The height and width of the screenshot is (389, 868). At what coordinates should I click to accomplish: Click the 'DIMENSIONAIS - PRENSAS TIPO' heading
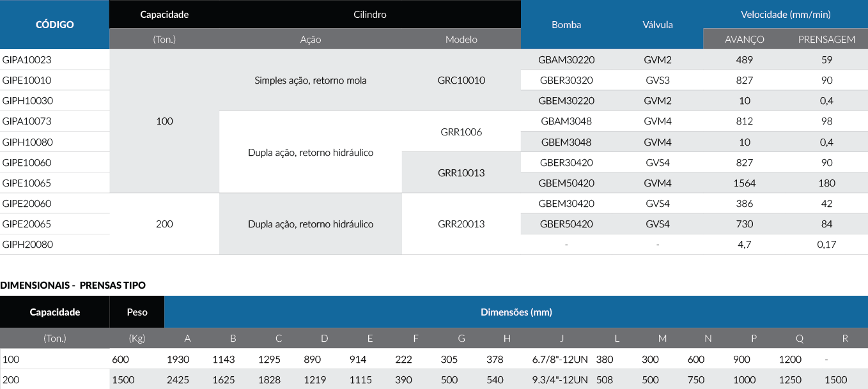click(x=73, y=285)
